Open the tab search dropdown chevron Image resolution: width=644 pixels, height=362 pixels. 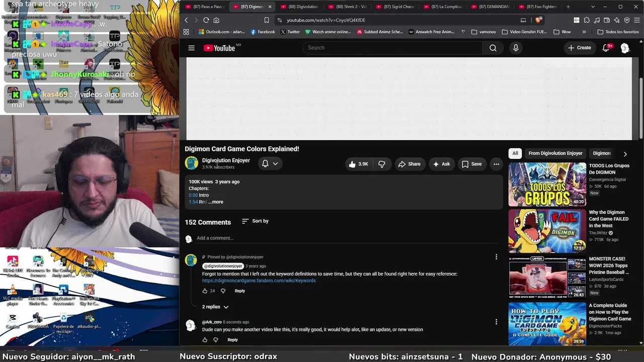click(x=593, y=7)
